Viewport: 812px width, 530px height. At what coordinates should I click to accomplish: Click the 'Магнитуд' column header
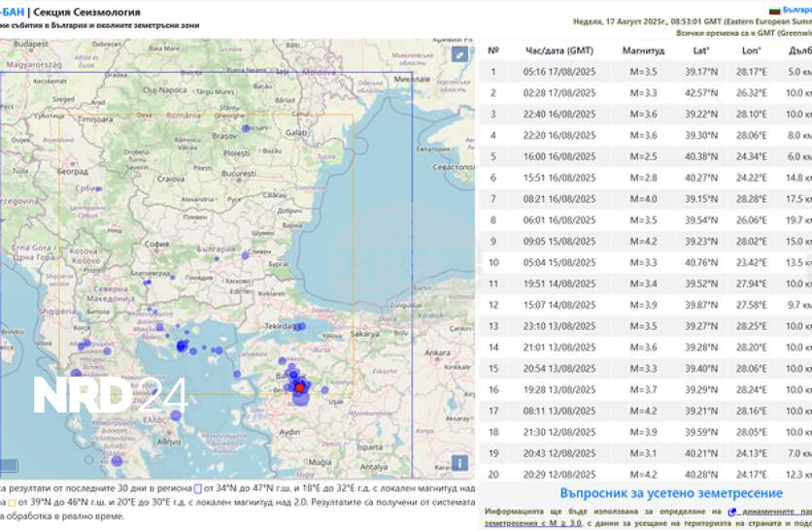pyautogui.click(x=643, y=50)
